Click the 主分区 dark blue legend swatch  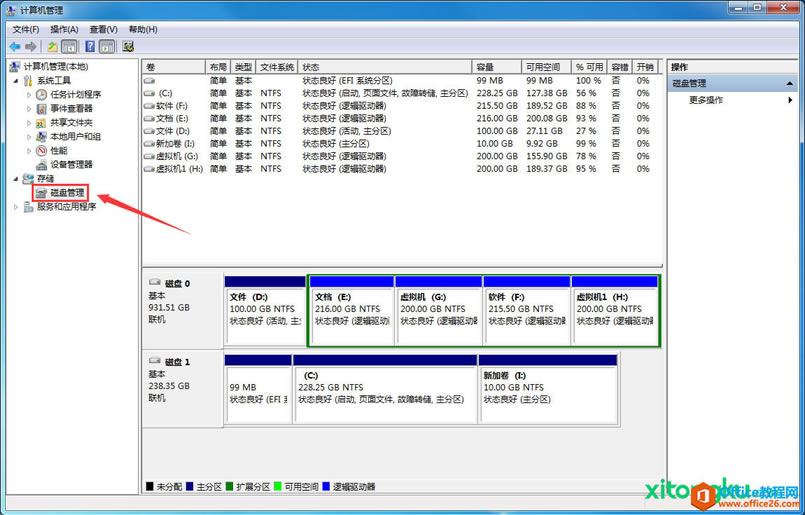pyautogui.click(x=190, y=486)
